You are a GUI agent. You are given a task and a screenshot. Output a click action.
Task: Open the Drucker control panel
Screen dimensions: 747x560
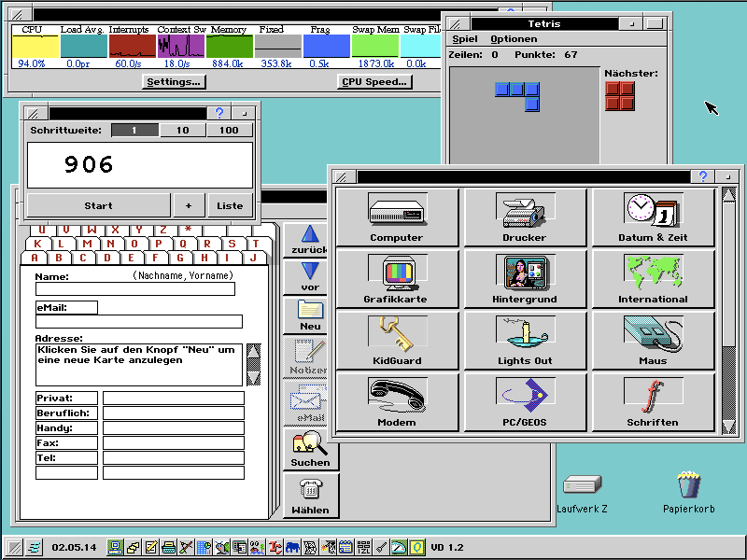tap(524, 217)
